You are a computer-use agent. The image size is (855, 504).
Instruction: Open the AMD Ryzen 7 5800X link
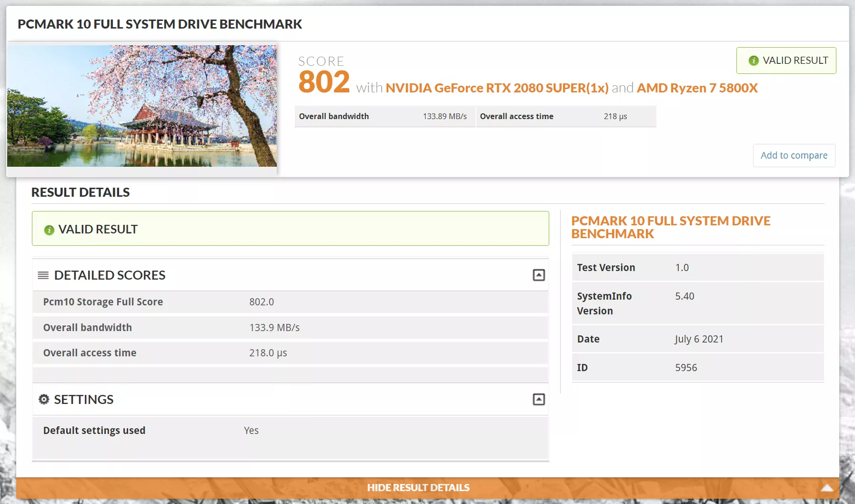[x=697, y=88]
